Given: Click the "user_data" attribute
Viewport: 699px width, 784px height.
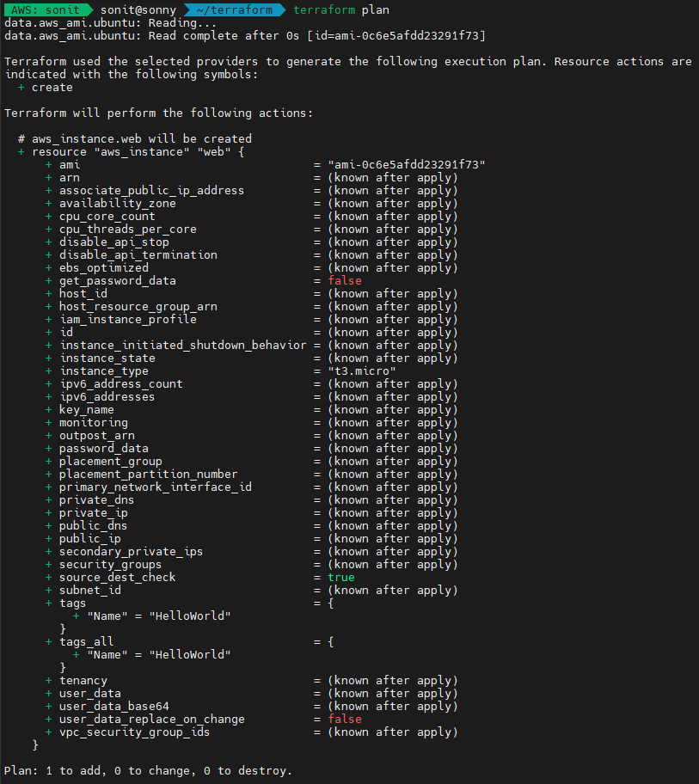Looking at the screenshot, I should point(90,694).
